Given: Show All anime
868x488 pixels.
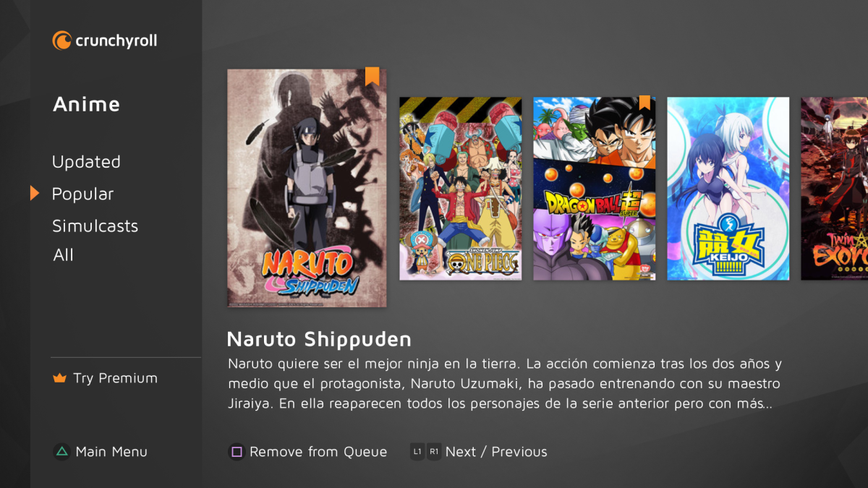Looking at the screenshot, I should 63,255.
